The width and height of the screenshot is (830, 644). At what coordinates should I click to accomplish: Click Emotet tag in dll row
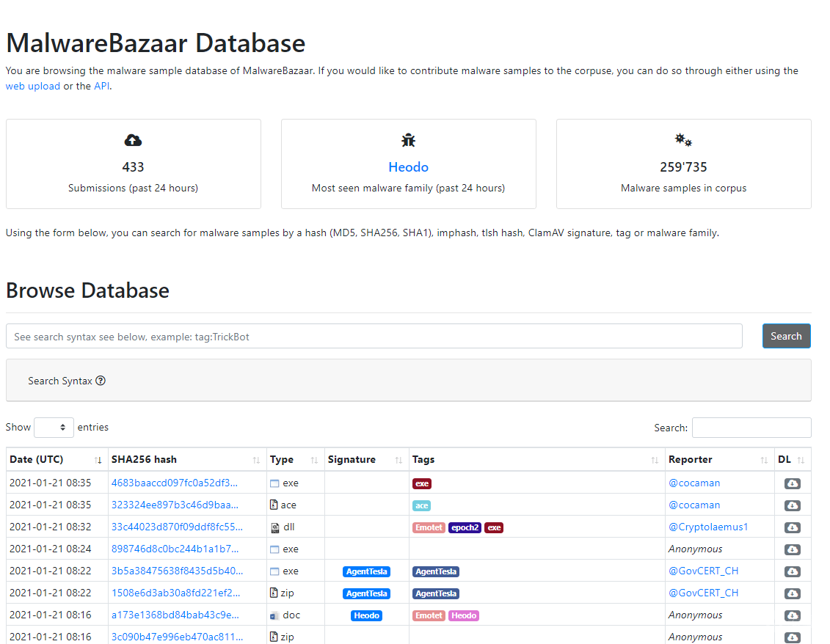[x=429, y=527]
